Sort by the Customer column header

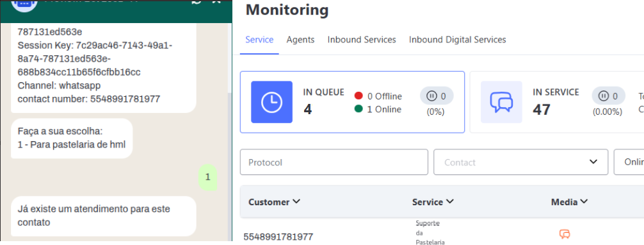[274, 202]
